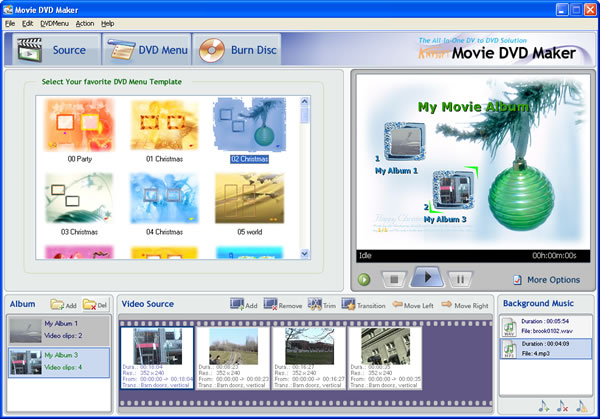
Task: Select the fourth clip with duration 00:00:35
Action: point(385,358)
